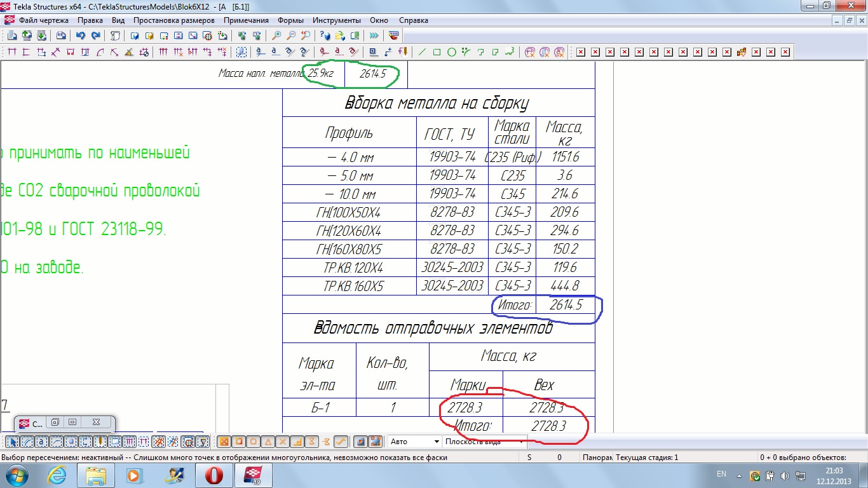Click the Undo arrow in the toolbar
The height and width of the screenshot is (488, 868).
click(81, 36)
